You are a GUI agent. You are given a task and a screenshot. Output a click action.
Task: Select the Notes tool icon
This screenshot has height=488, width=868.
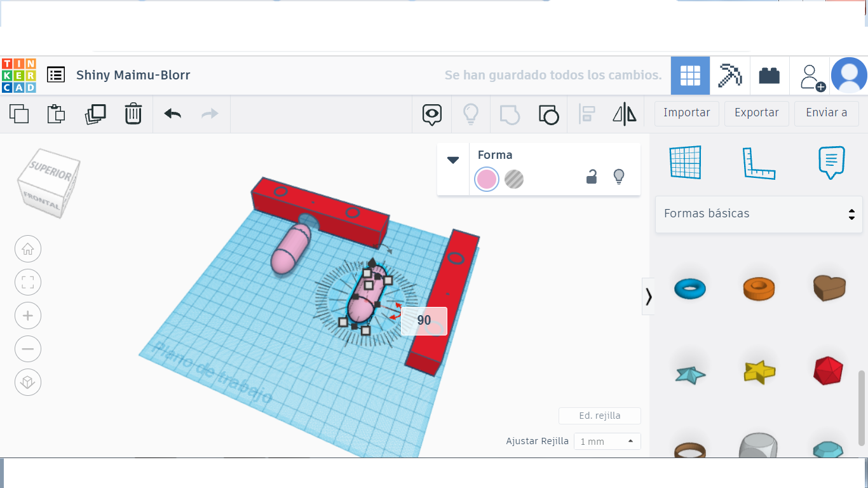point(832,163)
